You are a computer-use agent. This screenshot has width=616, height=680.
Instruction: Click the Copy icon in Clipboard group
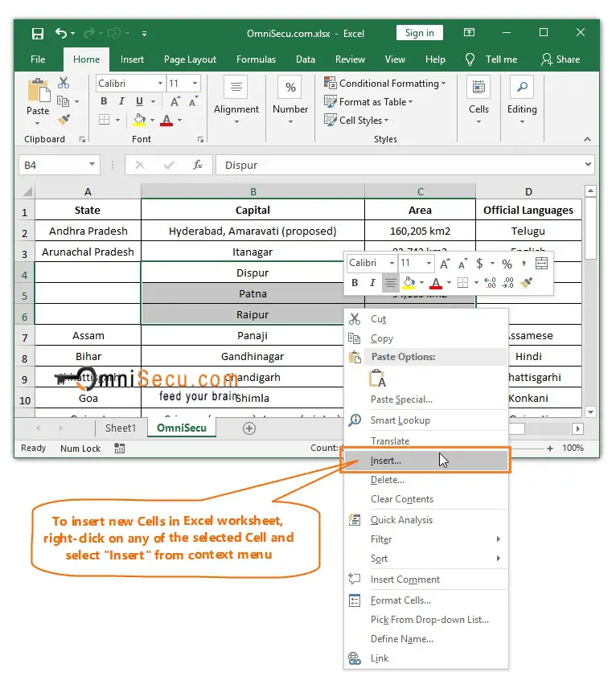click(x=64, y=101)
